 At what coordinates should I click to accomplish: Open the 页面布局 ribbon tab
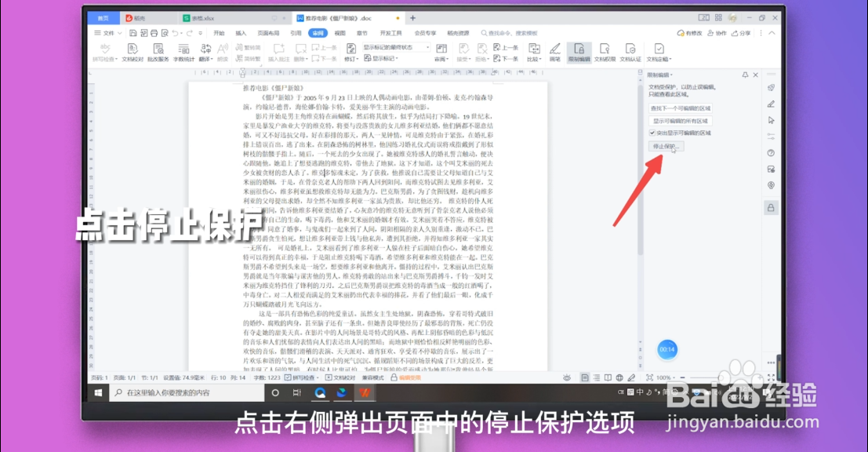pyautogui.click(x=268, y=33)
